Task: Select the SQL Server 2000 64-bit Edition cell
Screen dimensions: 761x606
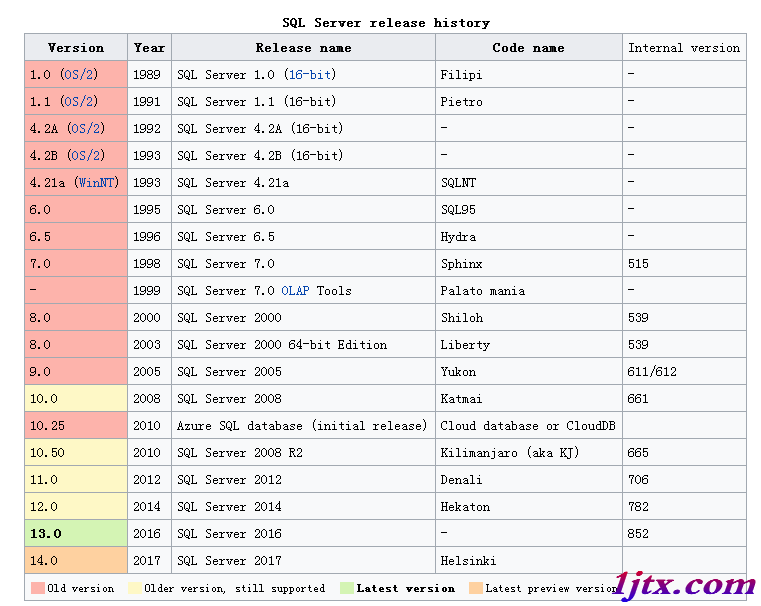Action: (303, 344)
